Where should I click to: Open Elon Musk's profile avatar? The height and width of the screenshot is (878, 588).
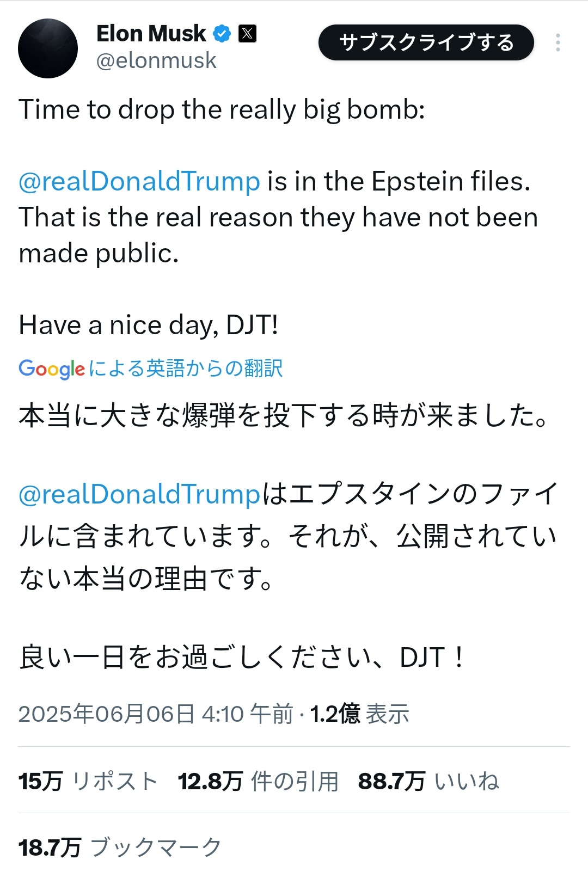[x=48, y=48]
